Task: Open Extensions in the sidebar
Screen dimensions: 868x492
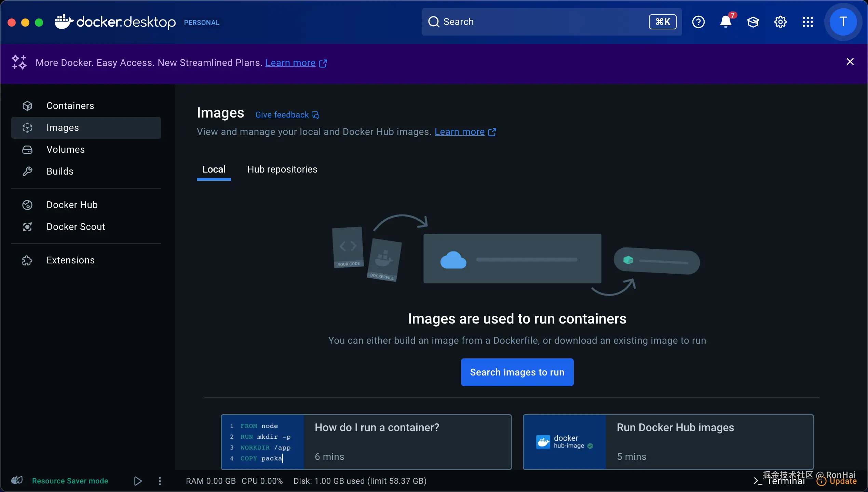Action: pos(86,260)
